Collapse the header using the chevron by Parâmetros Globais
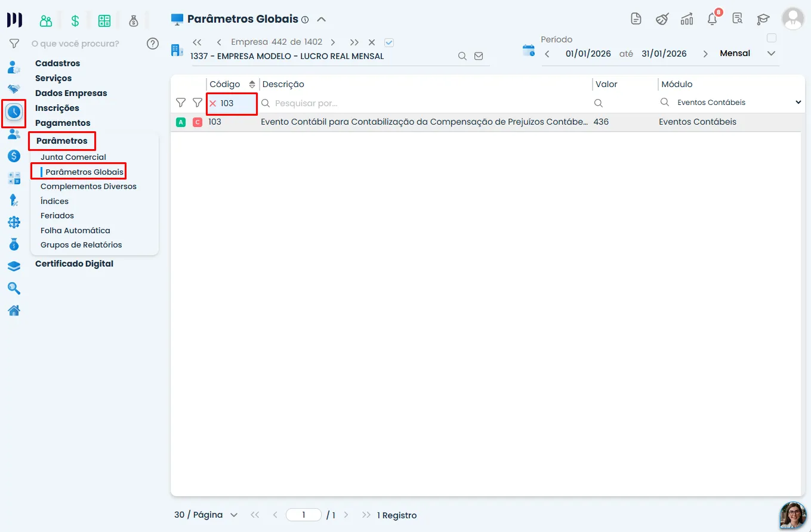The width and height of the screenshot is (811, 532). point(321,19)
